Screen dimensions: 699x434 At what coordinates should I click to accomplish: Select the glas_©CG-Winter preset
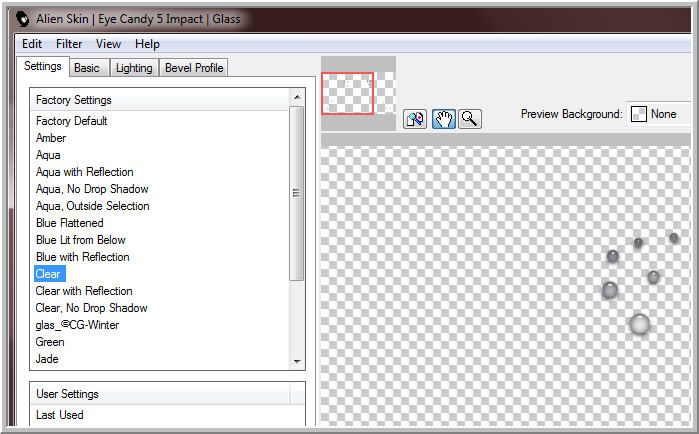click(x=77, y=325)
